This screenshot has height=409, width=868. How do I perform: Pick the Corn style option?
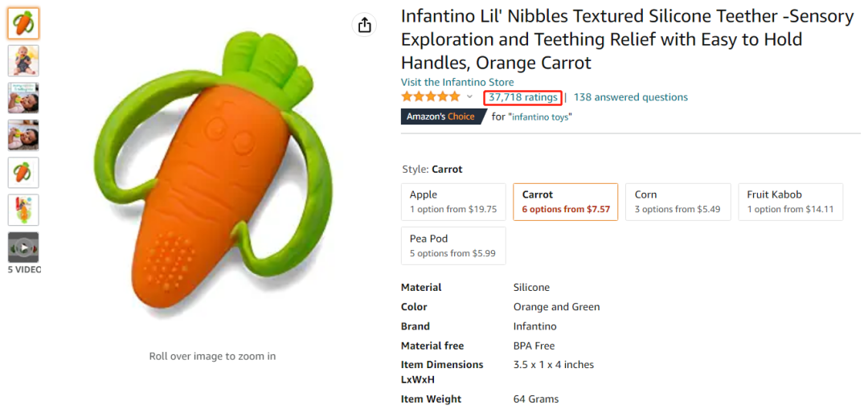[x=678, y=202]
